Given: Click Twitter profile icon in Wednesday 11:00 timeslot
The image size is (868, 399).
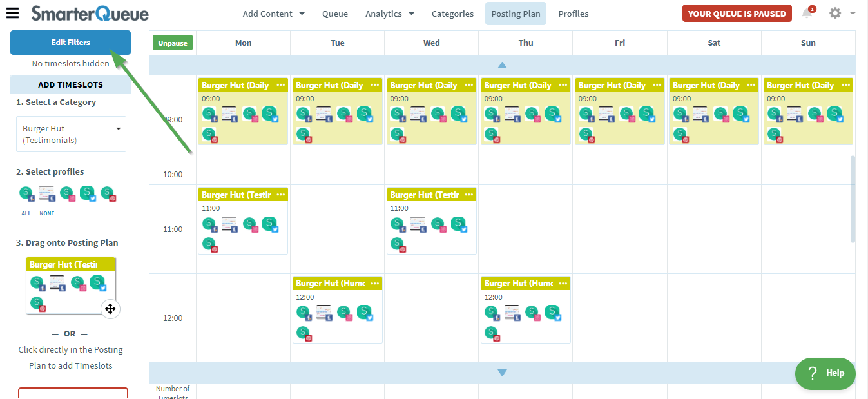Looking at the screenshot, I should pyautogui.click(x=458, y=224).
